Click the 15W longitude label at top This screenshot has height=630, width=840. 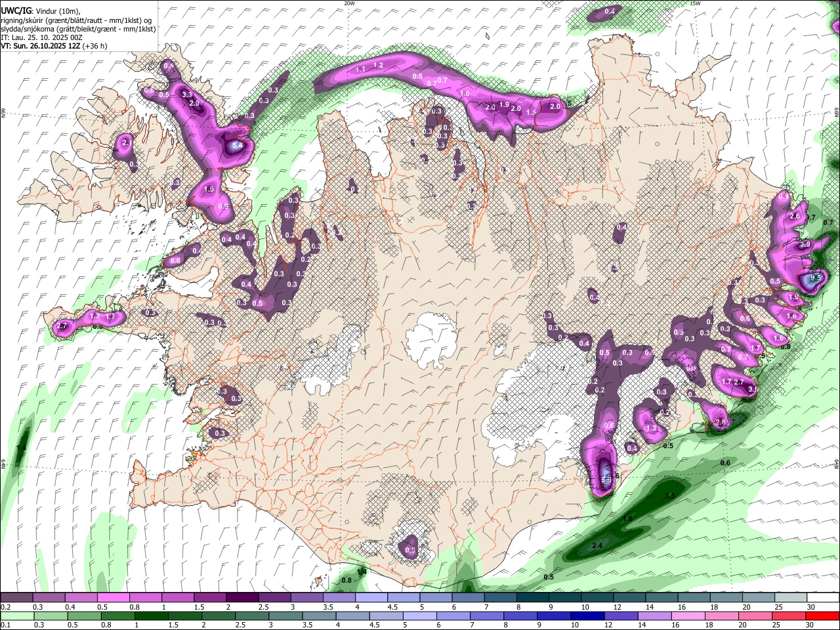pos(695,3)
